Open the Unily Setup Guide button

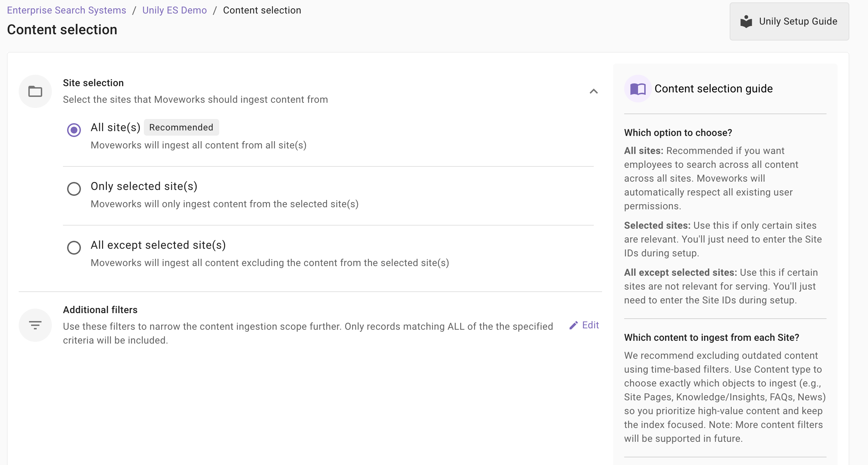tap(789, 21)
